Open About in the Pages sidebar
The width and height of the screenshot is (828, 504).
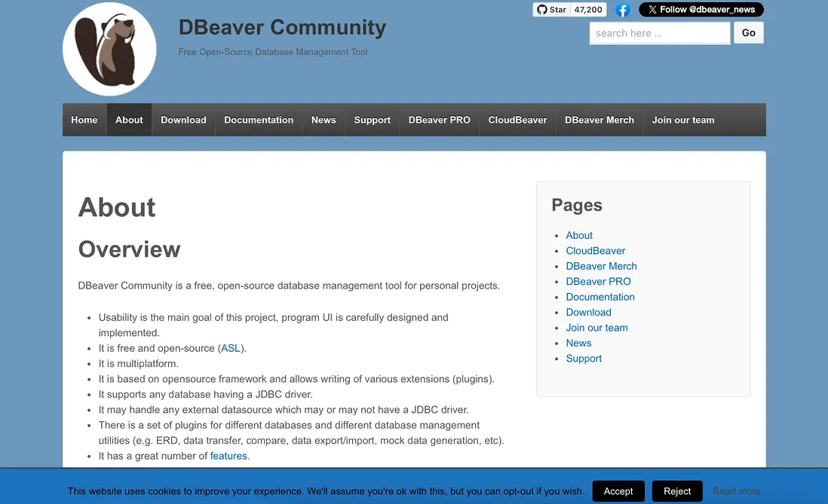(x=579, y=235)
